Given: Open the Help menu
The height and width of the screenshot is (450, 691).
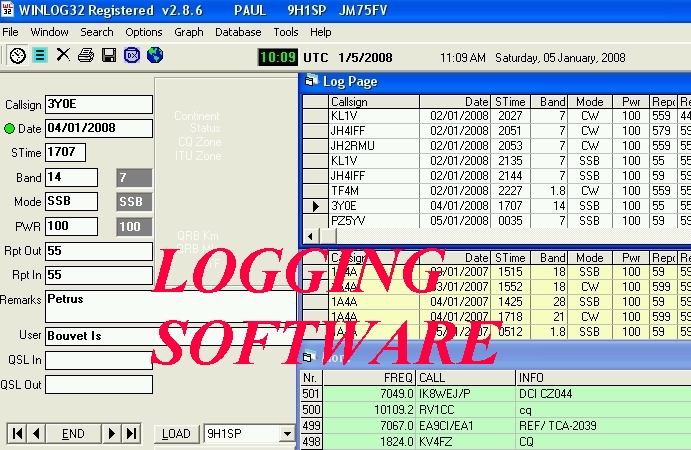Looking at the screenshot, I should coord(320,32).
